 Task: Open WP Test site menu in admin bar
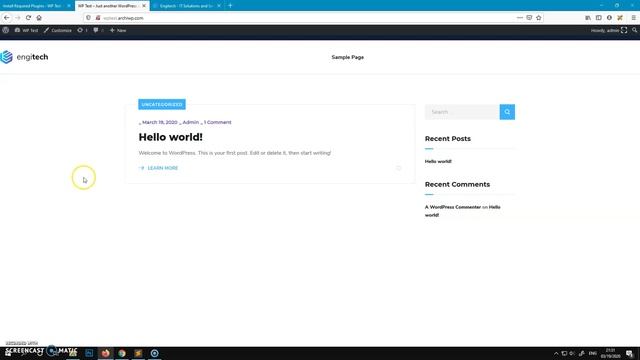tap(27, 30)
